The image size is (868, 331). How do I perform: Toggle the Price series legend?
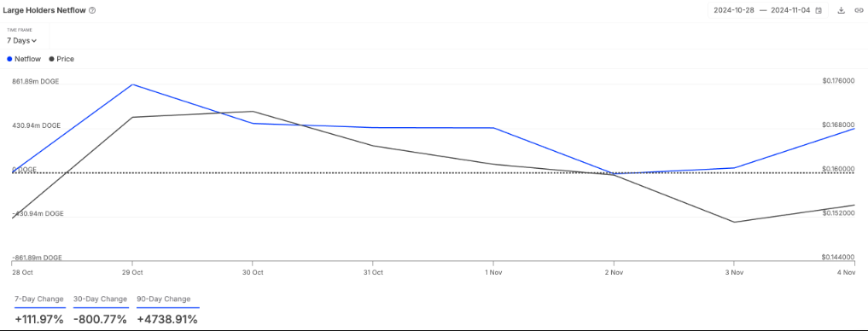click(61, 59)
